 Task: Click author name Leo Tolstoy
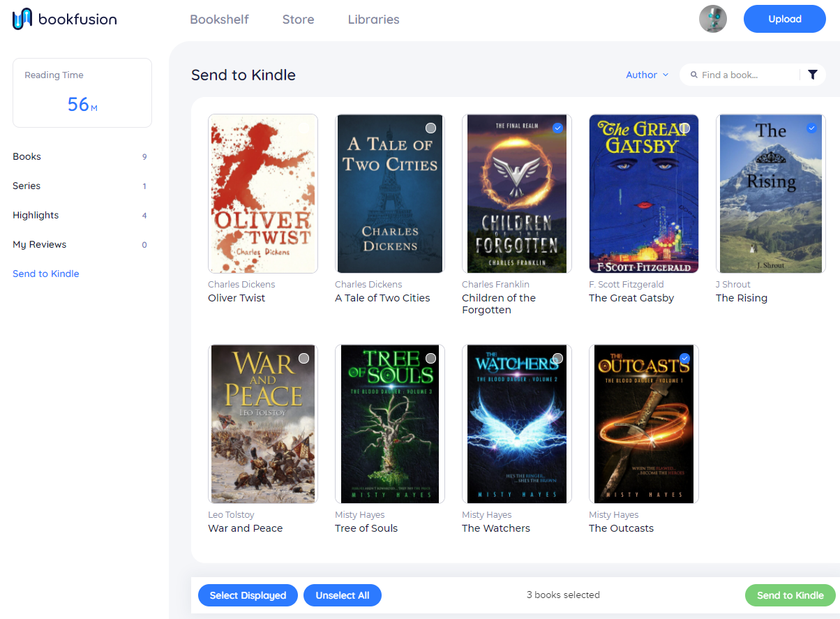[x=231, y=515]
